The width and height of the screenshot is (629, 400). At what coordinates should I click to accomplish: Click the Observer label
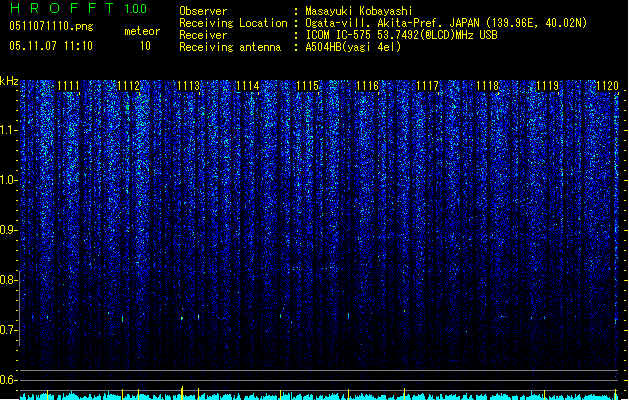[x=203, y=11]
